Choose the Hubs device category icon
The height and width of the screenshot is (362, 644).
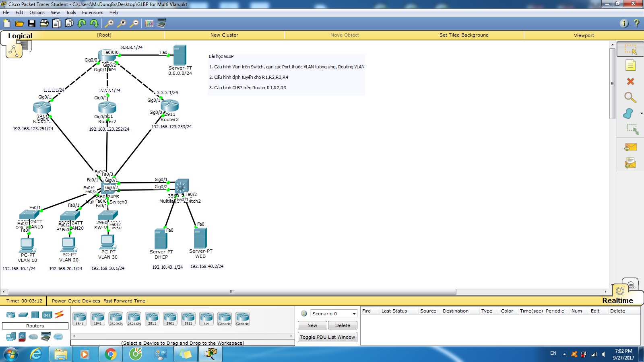(x=35, y=315)
